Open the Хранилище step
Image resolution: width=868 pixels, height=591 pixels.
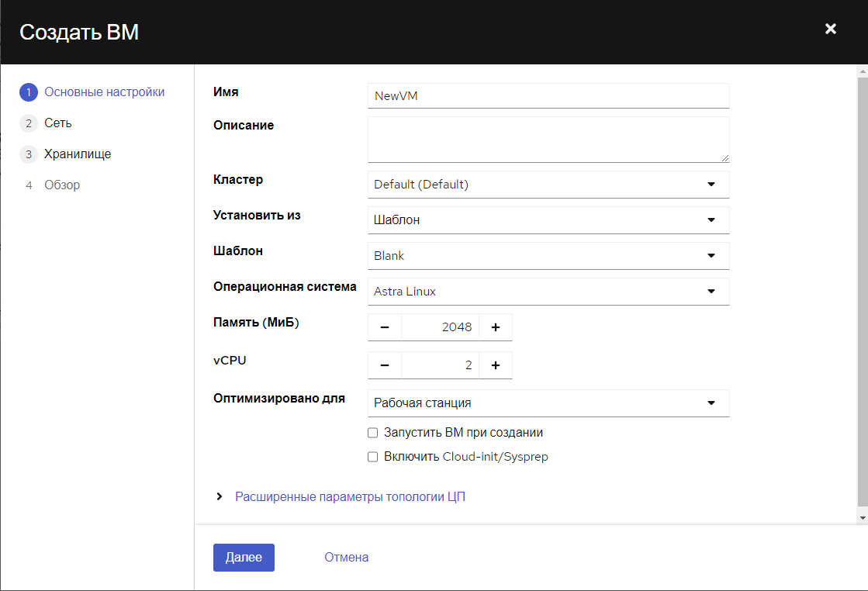pyautogui.click(x=65, y=154)
